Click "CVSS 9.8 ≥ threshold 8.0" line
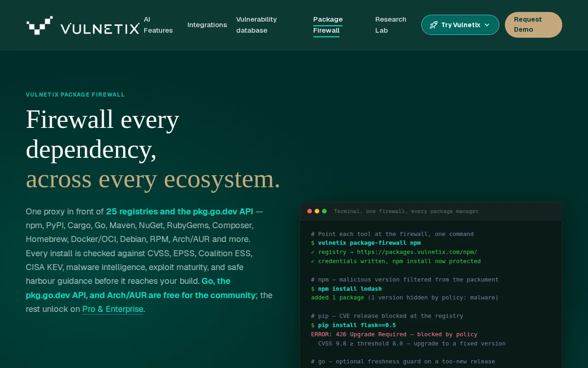 click(412, 344)
